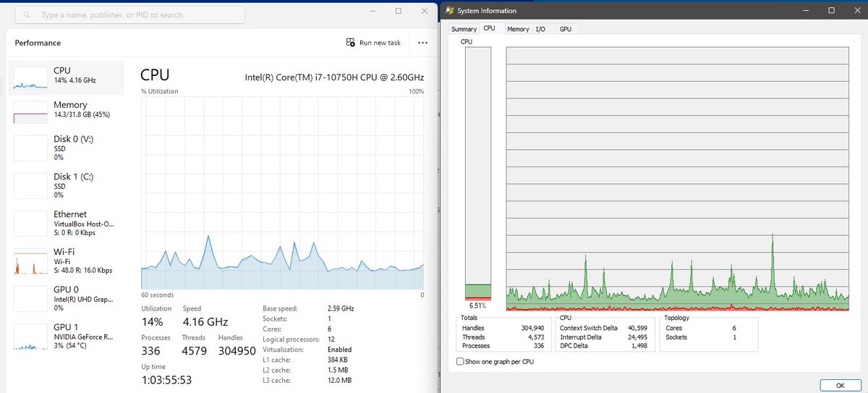Maximize the Task Manager window
Viewport: 868px width, 393px height.
click(x=399, y=11)
